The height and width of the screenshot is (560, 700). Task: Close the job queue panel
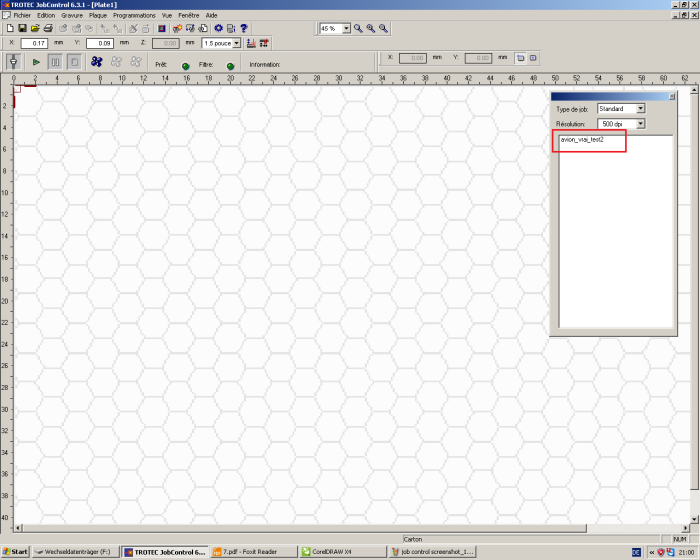671,96
